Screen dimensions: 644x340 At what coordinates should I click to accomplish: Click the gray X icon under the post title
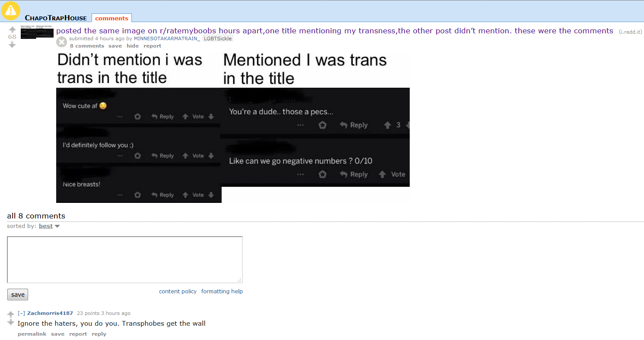(62, 42)
